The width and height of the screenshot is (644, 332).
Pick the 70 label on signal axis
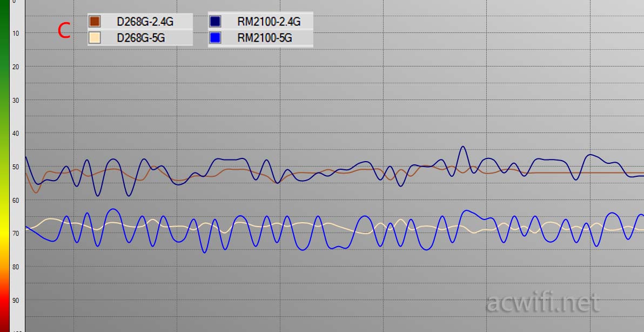click(15, 234)
